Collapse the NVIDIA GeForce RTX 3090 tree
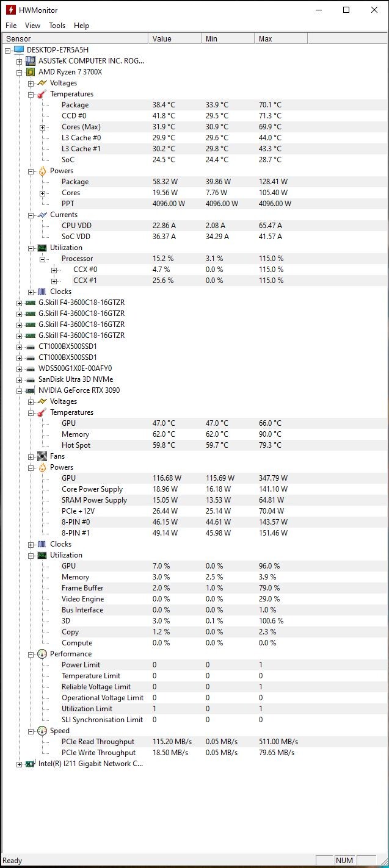Screen dimensions: 389x868 click(x=20, y=390)
